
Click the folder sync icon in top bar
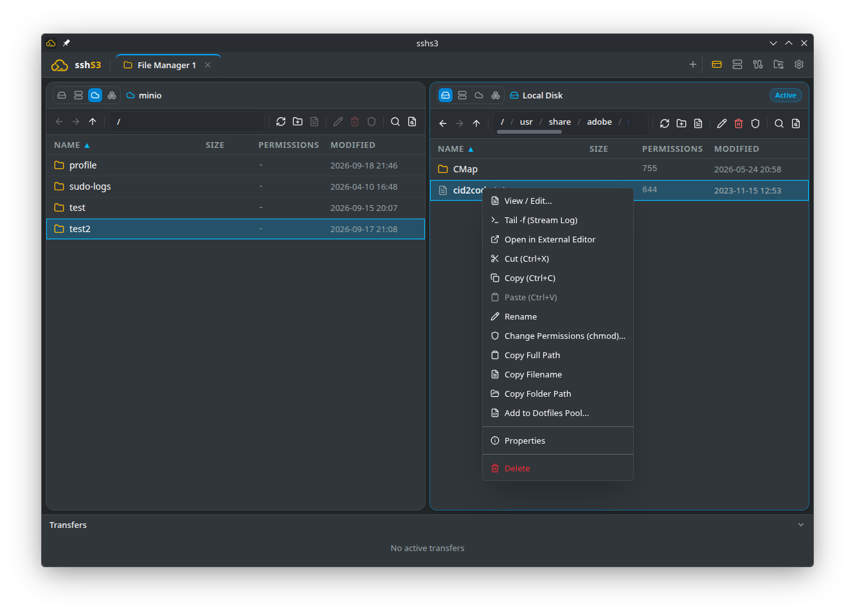tap(779, 64)
